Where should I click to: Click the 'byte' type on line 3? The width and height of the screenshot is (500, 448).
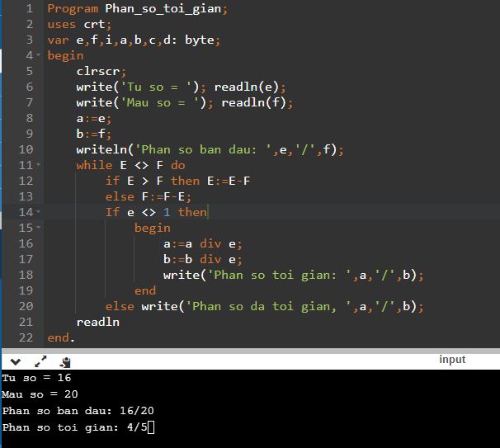pos(200,40)
